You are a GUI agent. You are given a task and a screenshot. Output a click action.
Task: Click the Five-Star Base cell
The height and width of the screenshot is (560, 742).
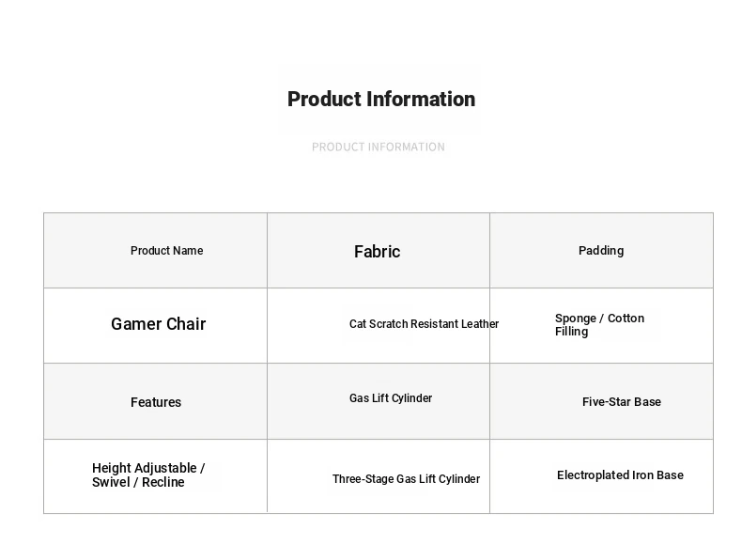tap(601, 401)
